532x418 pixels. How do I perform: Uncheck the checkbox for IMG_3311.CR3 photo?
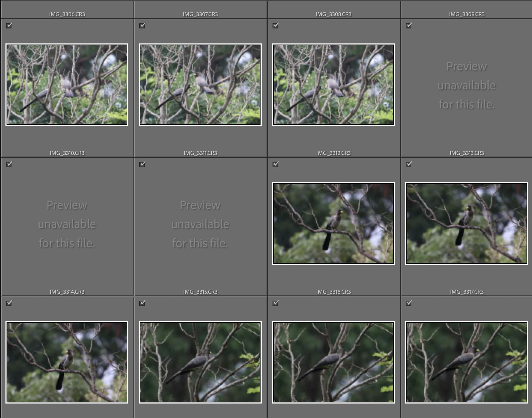tap(142, 25)
